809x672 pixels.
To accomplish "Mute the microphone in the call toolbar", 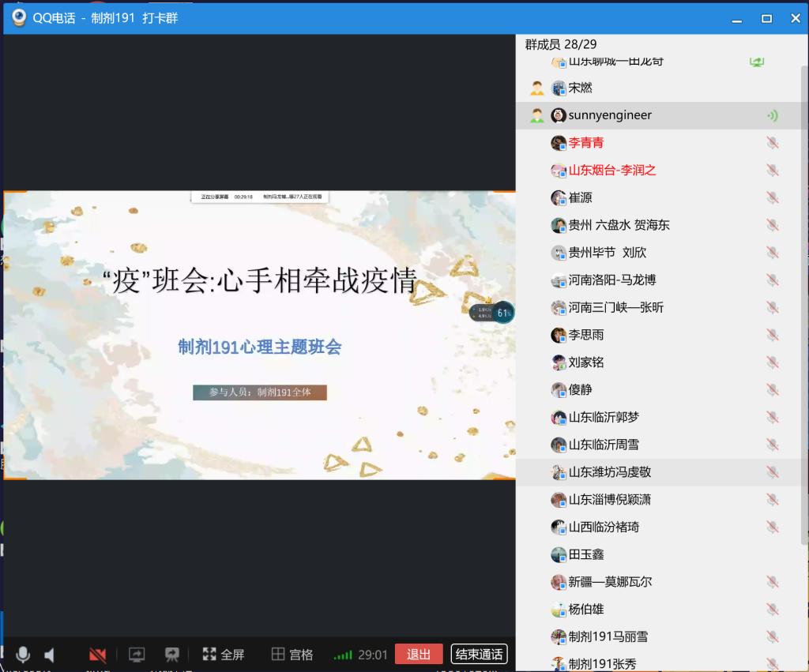I will 24,655.
